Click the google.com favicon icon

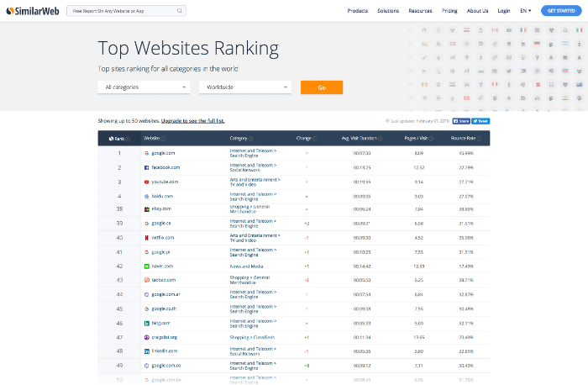[147, 153]
